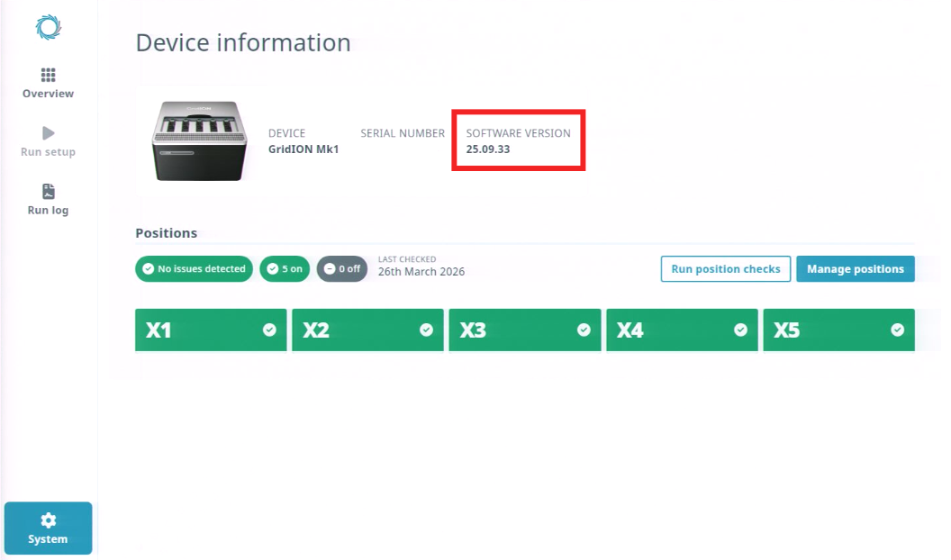This screenshot has height=560, width=951.
Task: Click the X5 tile checkmark icon
Action: (x=898, y=330)
